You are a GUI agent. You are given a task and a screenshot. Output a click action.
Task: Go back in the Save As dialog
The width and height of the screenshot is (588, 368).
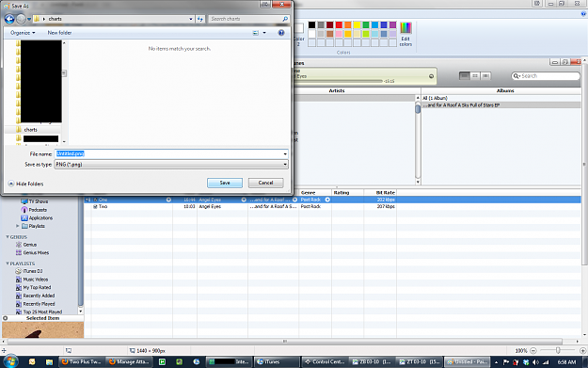click(x=9, y=19)
